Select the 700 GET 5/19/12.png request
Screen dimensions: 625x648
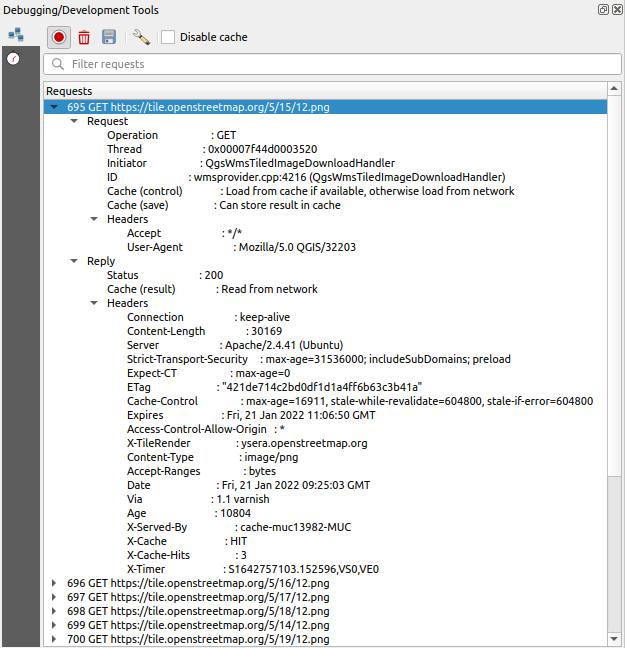pos(198,639)
